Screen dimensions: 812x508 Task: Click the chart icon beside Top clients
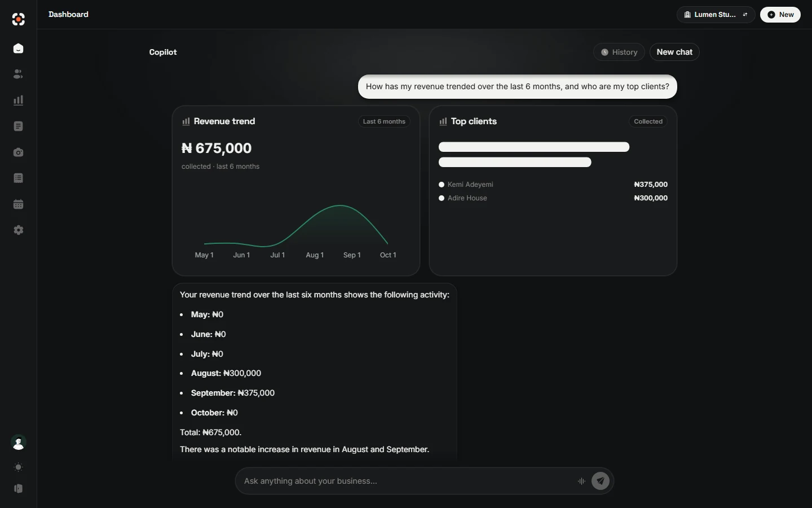coord(443,121)
